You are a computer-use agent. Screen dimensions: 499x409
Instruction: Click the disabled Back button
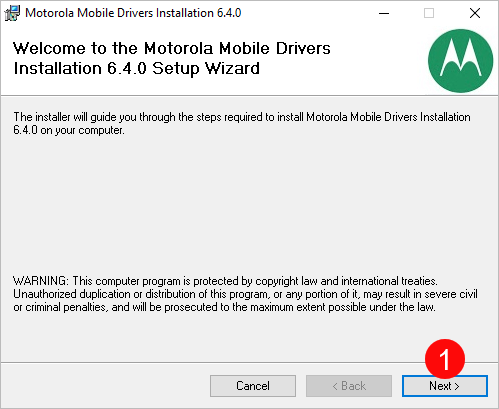coord(349,386)
